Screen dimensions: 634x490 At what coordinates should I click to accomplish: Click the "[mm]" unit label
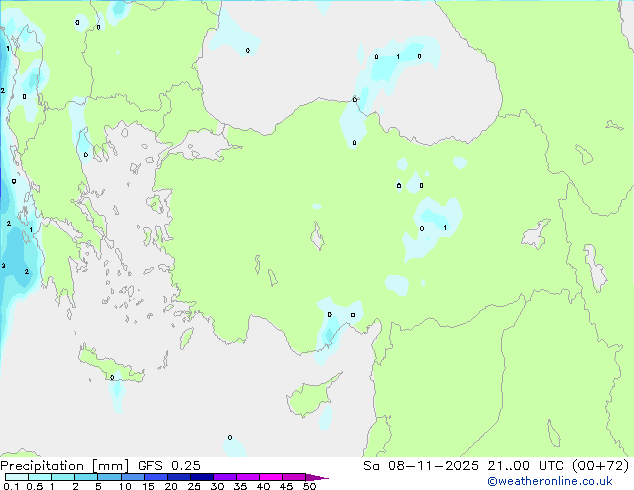coord(110,466)
